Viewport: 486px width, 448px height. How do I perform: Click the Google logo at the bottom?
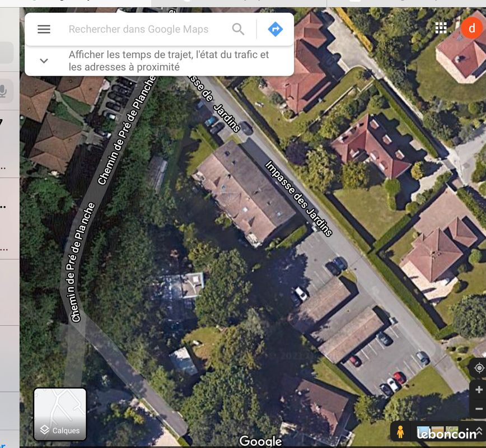tap(260, 441)
